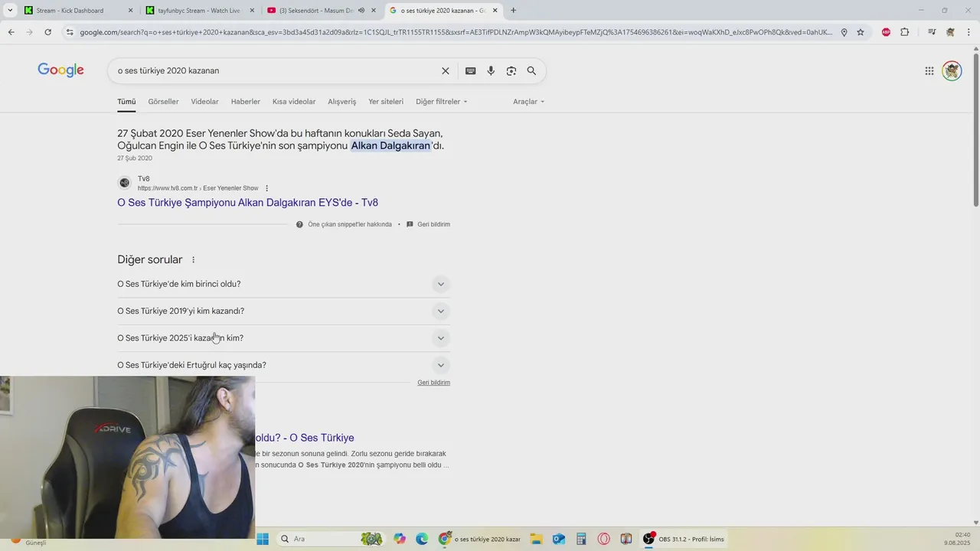
Task: Click the Tv8 site favicon of the result
Action: click(x=125, y=183)
